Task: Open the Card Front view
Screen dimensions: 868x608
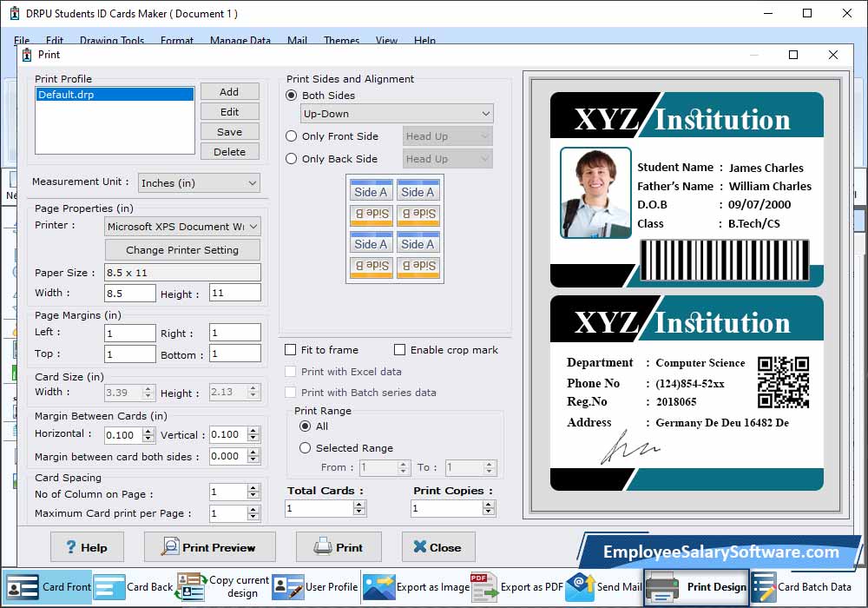Action: tap(48, 587)
